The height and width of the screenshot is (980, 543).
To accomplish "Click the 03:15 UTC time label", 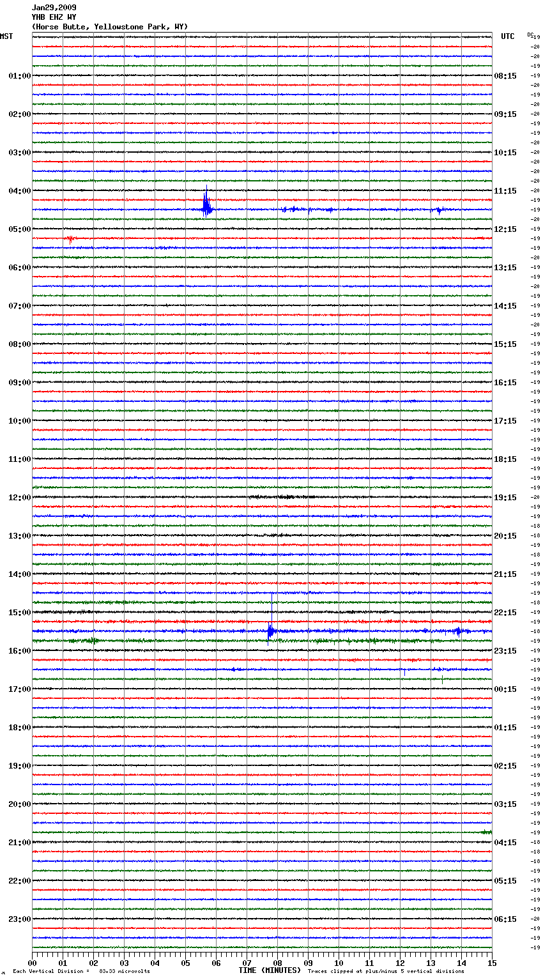I will point(505,804).
